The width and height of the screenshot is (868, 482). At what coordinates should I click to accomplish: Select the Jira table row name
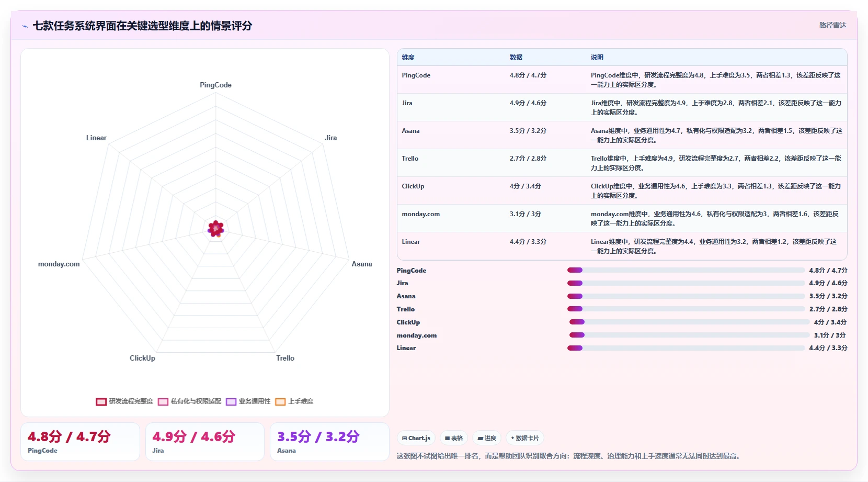tap(407, 103)
